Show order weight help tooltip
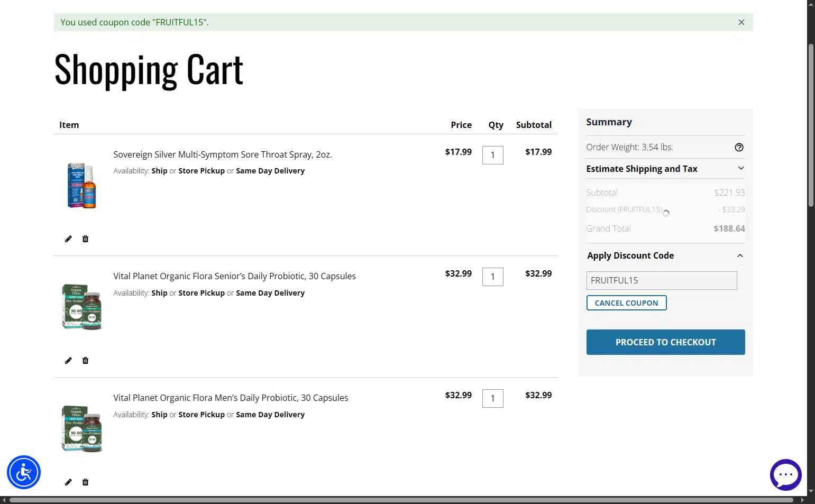The height and width of the screenshot is (504, 815). (739, 148)
